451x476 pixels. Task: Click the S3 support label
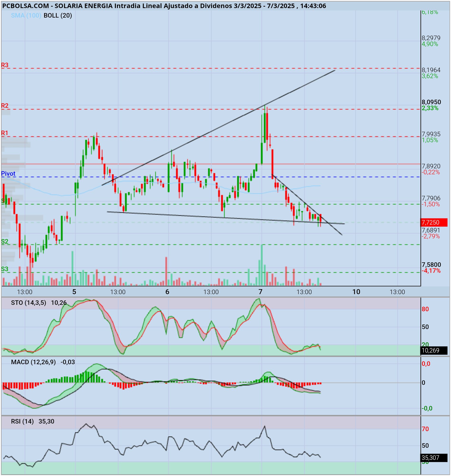pyautogui.click(x=5, y=269)
